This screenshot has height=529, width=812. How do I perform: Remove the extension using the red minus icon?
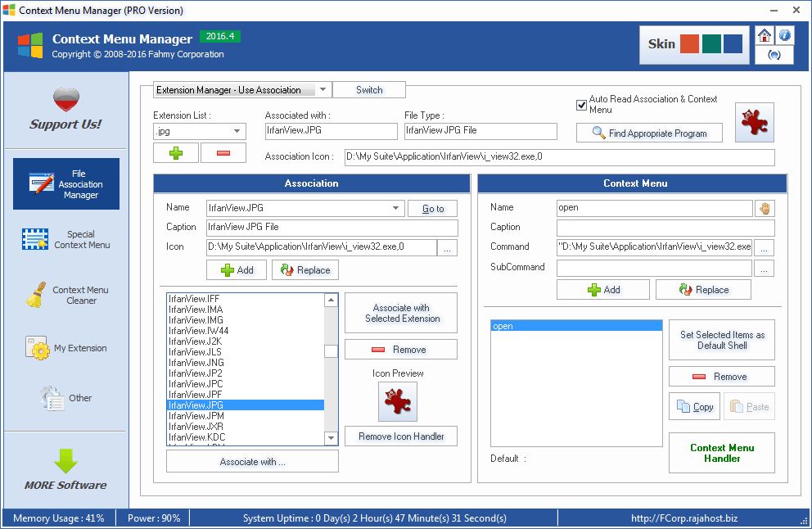click(223, 152)
